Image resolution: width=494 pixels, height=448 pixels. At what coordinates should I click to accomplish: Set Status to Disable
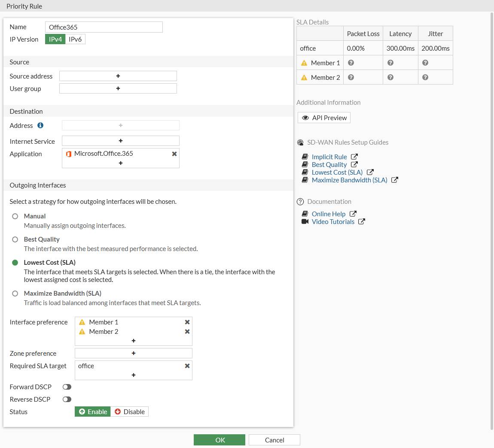[129, 412]
